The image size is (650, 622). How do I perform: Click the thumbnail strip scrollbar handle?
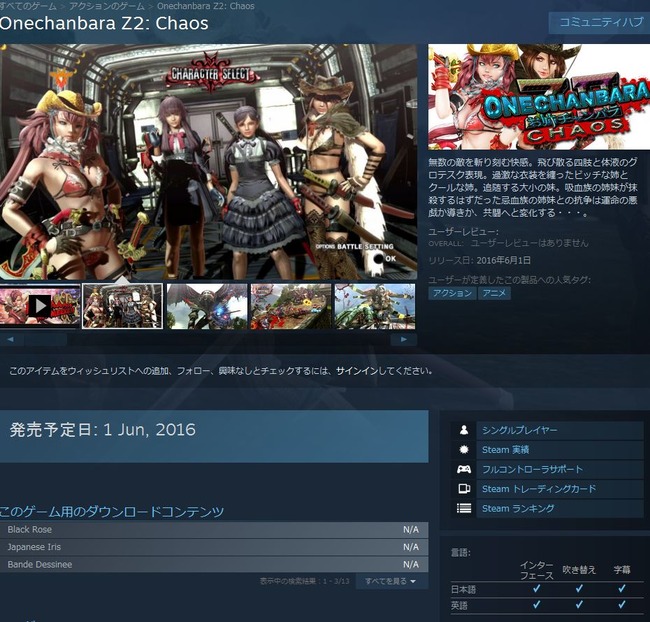click(x=46, y=340)
